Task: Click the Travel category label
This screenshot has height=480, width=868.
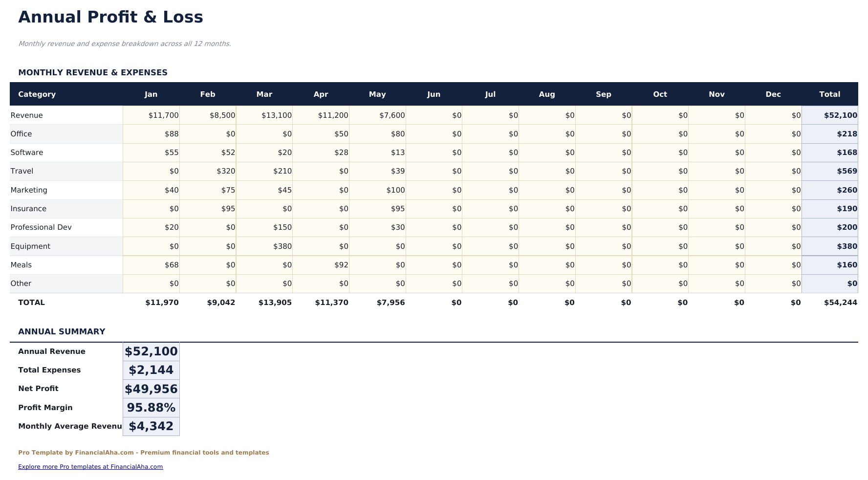Action: click(22, 171)
